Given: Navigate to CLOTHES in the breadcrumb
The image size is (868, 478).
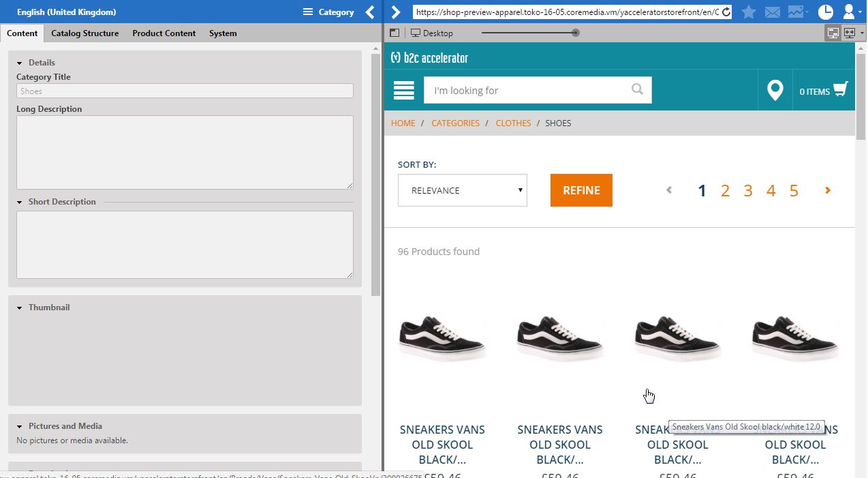Looking at the screenshot, I should coord(513,123).
